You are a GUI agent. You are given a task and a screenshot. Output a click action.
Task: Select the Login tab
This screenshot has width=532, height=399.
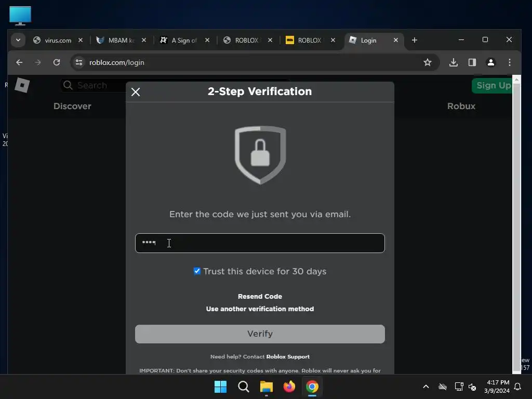coord(368,41)
